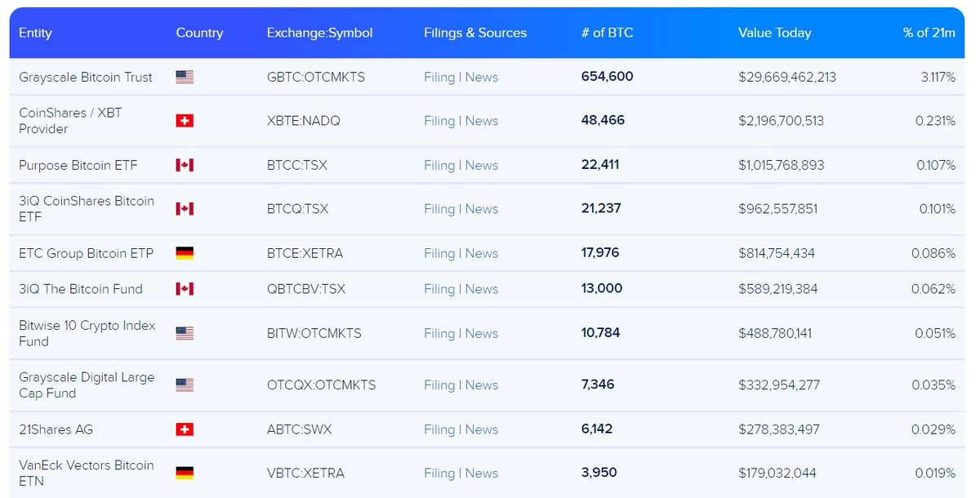The width and height of the screenshot is (980, 498).
Task: Select the Grayscale Digital Large Cap Fund row
Action: [490, 385]
